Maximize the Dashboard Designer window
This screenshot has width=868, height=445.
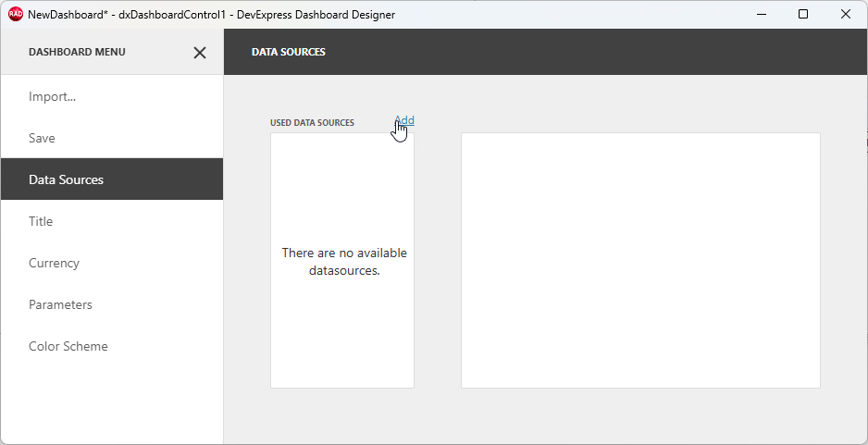pyautogui.click(x=803, y=15)
